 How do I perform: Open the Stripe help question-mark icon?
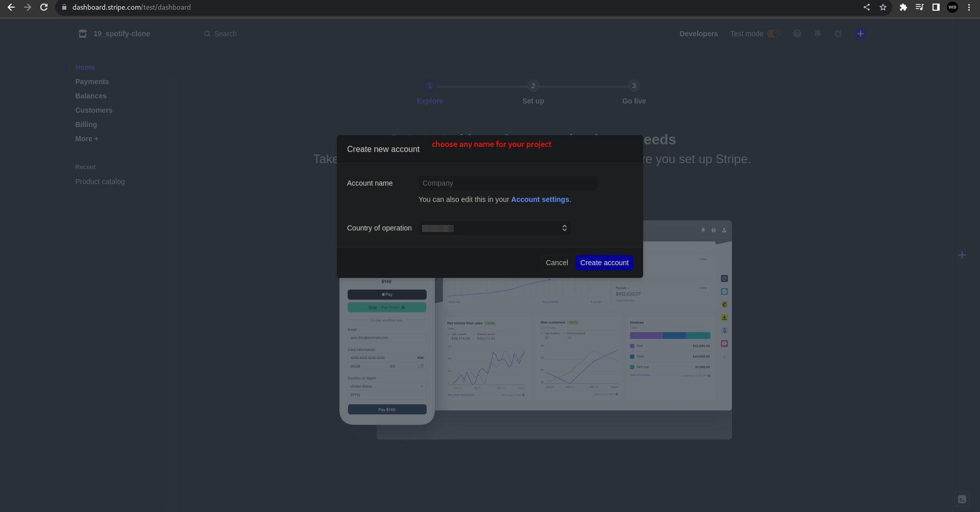[797, 34]
